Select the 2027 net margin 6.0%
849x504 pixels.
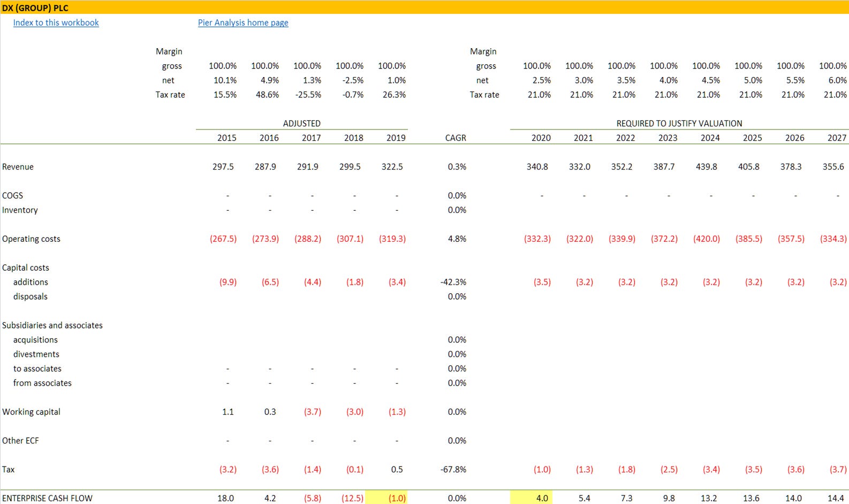[838, 80]
